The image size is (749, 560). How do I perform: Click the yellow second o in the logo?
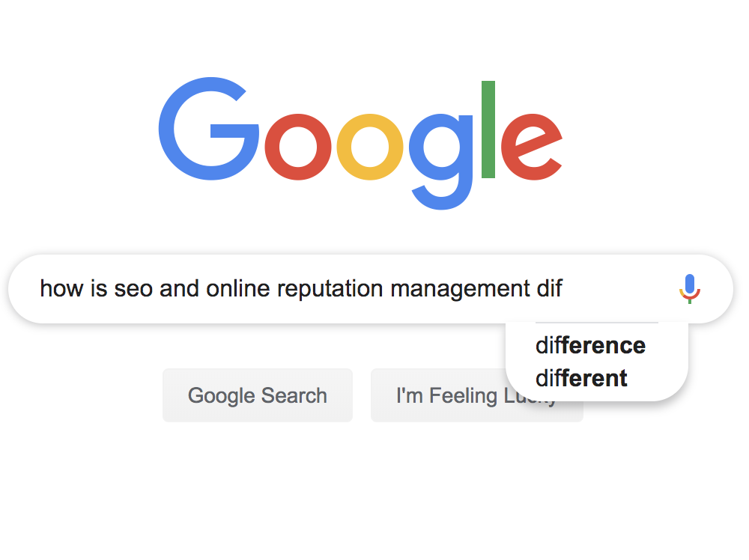pyautogui.click(x=370, y=147)
